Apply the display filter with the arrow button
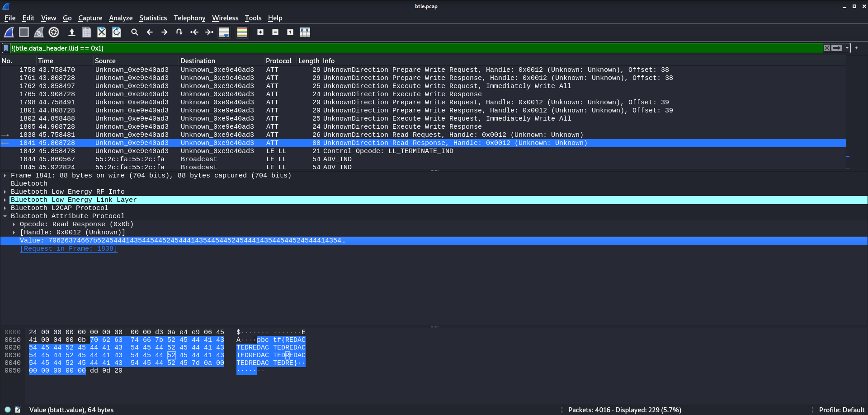The image size is (868, 415). click(837, 48)
